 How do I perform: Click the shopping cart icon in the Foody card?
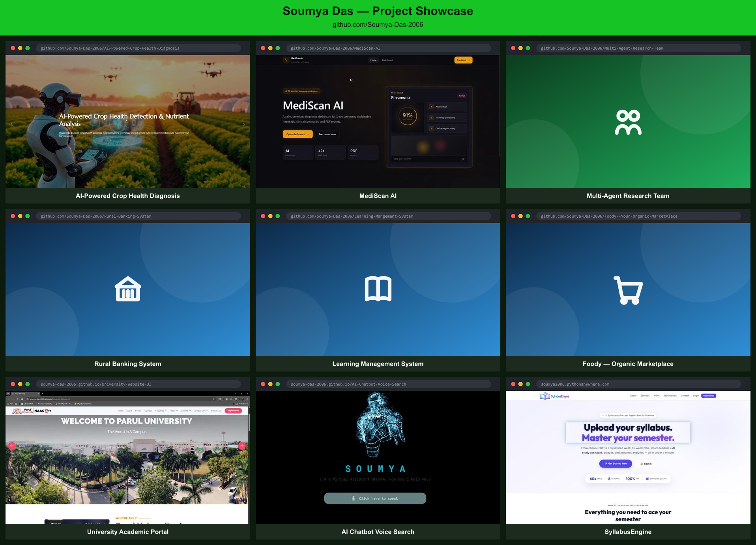(628, 290)
